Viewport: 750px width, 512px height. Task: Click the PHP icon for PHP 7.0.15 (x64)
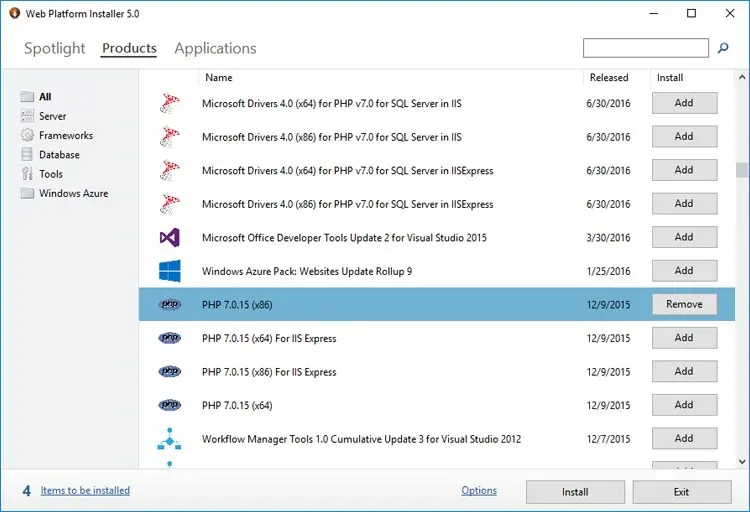pyautogui.click(x=169, y=405)
